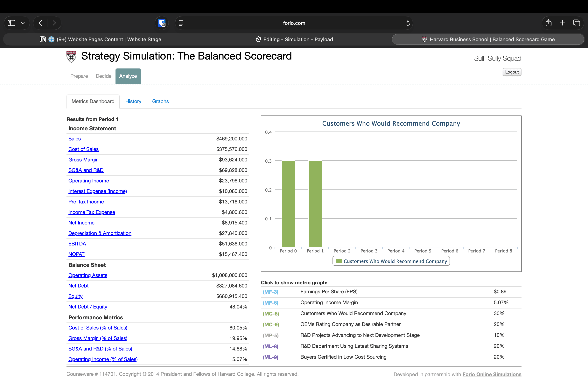588x382 pixels.
Task: Click the Share icon in toolbar
Action: (x=549, y=23)
